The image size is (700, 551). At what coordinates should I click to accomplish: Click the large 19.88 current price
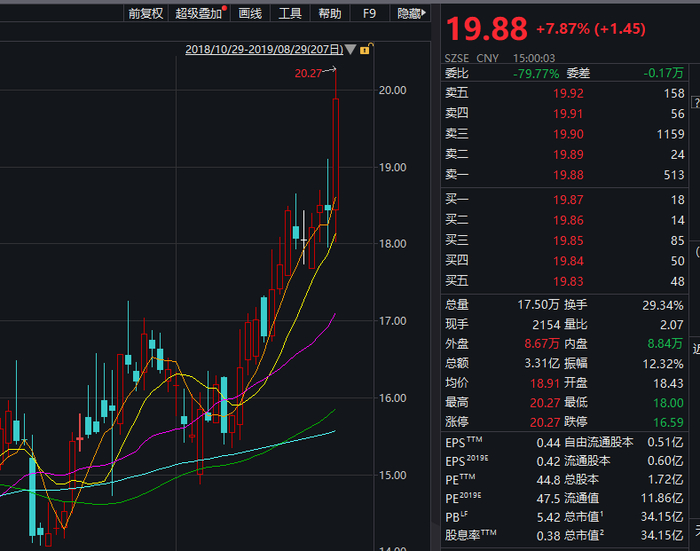point(486,29)
